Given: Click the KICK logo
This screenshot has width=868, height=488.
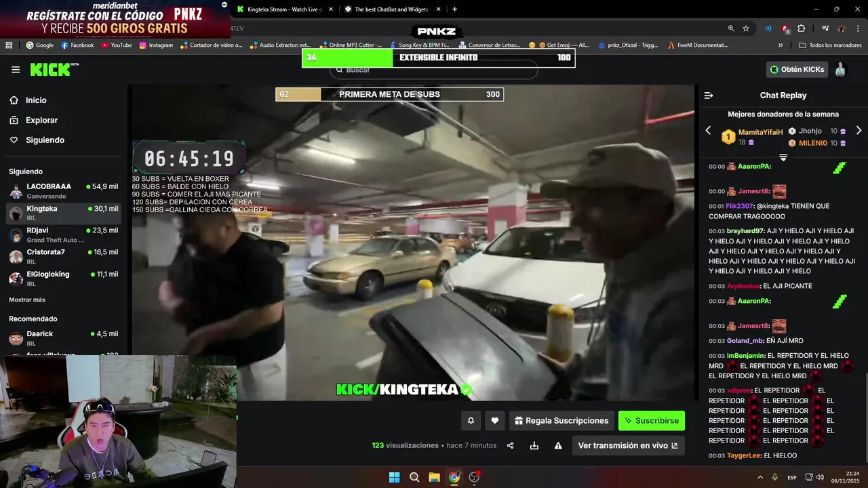Looking at the screenshot, I should coord(54,69).
